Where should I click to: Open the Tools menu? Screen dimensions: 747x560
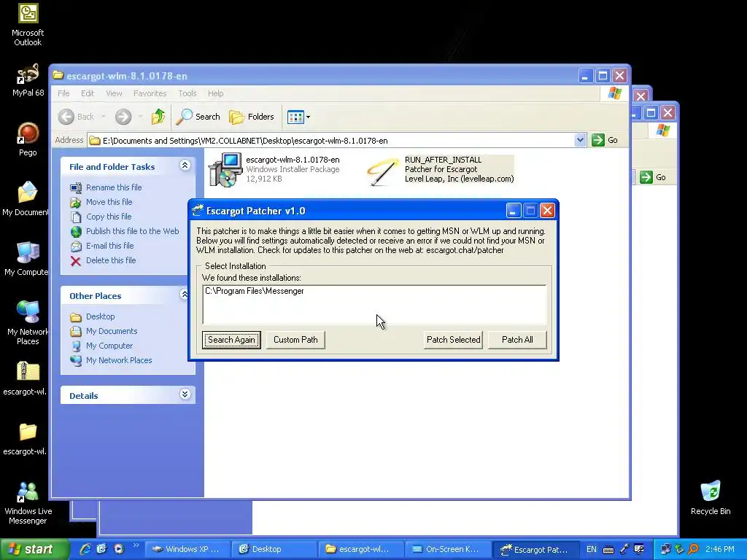[187, 93]
